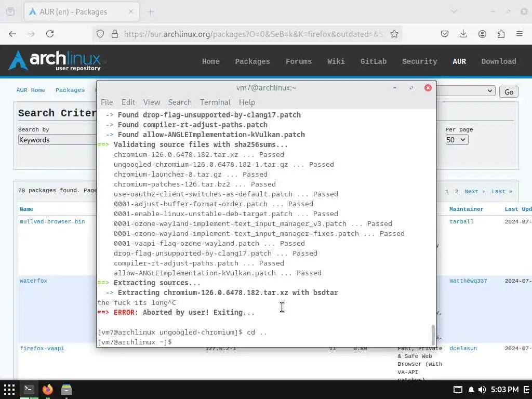Close the terminal with the red button

(x=428, y=88)
